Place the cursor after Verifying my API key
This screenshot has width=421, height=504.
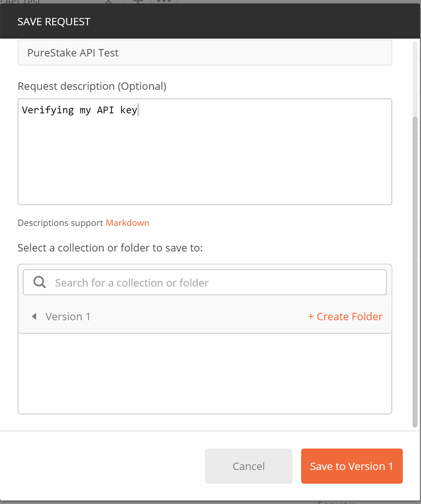[138, 110]
